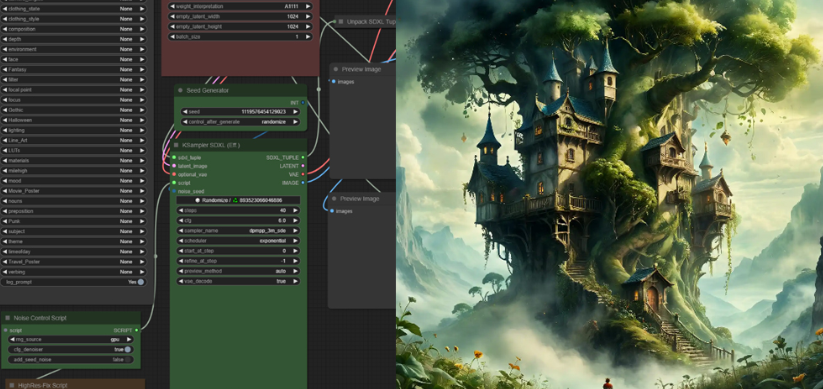Increase cfg with its right arrow
This screenshot has width=823, height=389.
point(296,220)
